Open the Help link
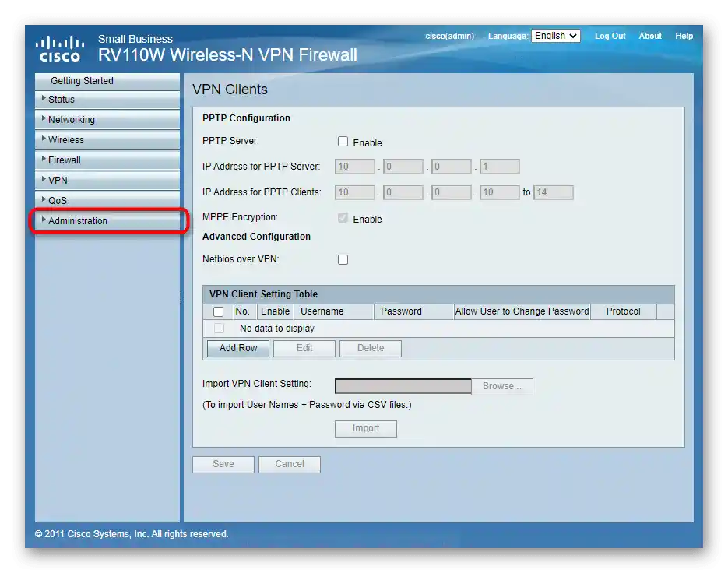This screenshot has width=728, height=573. 684,36
